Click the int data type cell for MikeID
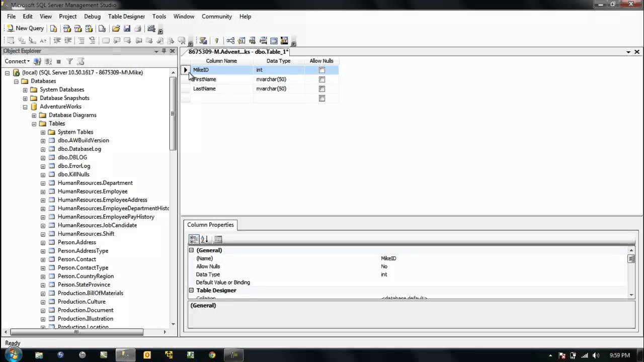The height and width of the screenshot is (362, 644). coord(279,70)
